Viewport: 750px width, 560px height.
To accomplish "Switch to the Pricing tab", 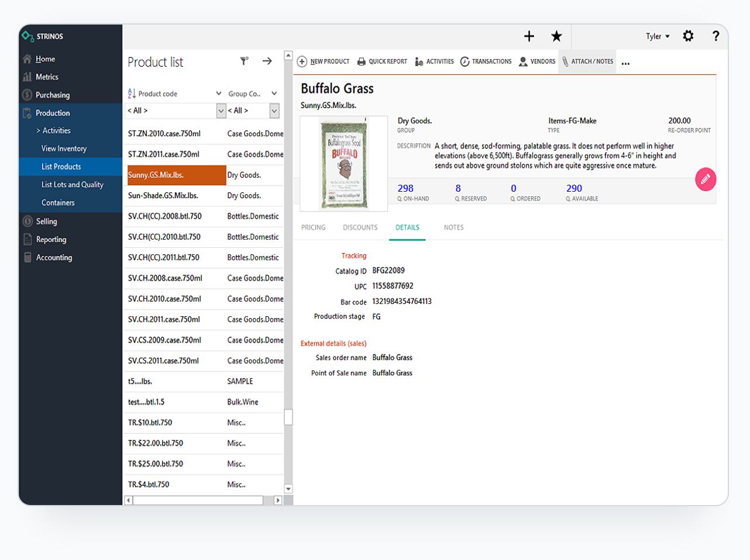I will 313,227.
